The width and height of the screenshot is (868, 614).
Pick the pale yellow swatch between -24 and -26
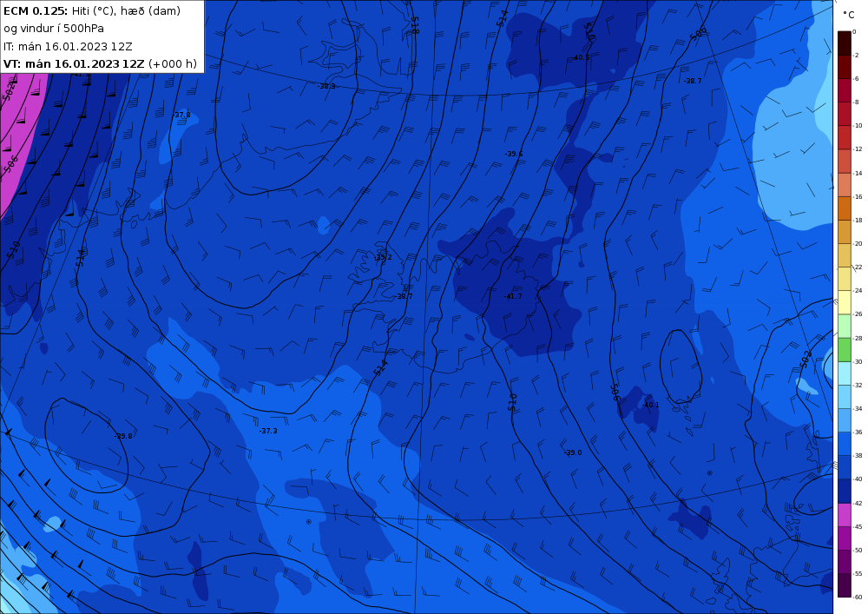845,302
